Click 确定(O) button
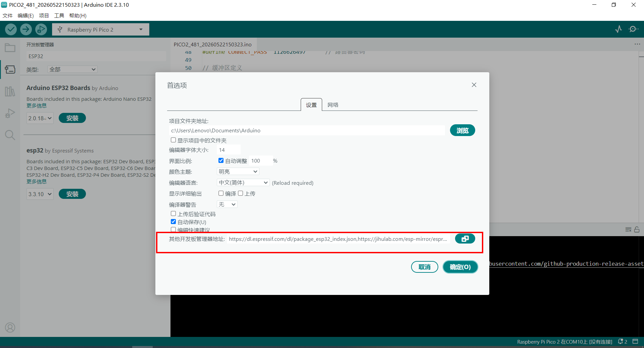The image size is (644, 348). (460, 267)
